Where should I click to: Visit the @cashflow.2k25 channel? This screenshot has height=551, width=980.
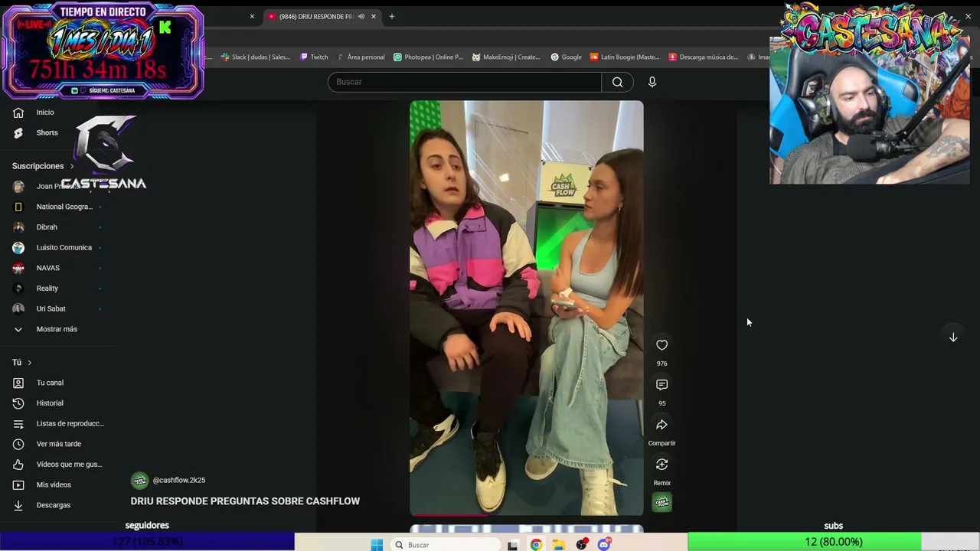point(179,481)
